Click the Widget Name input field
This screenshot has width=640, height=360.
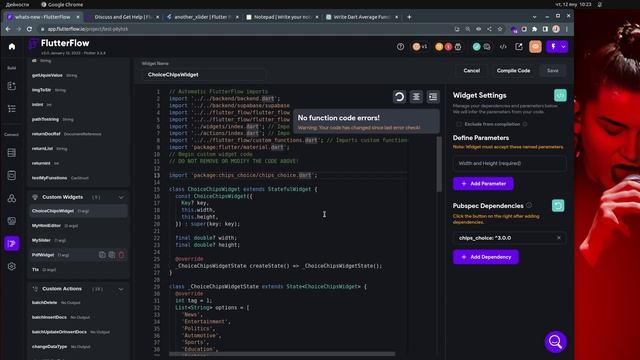click(x=204, y=75)
